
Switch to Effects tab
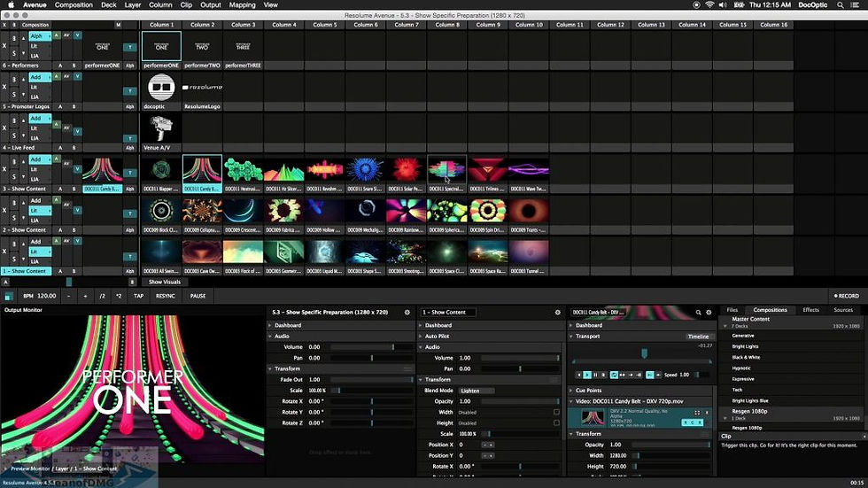[x=811, y=310]
